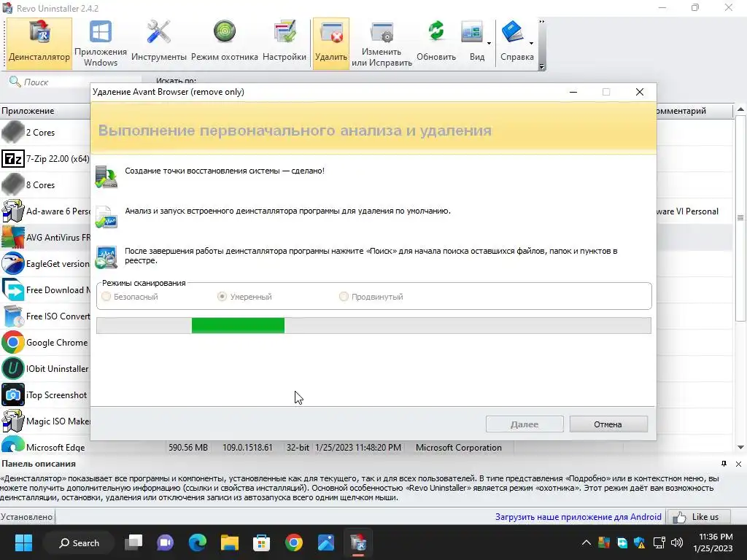The width and height of the screenshot is (747, 560).
Task: Show hidden system tray icons chevron
Action: pyautogui.click(x=587, y=542)
